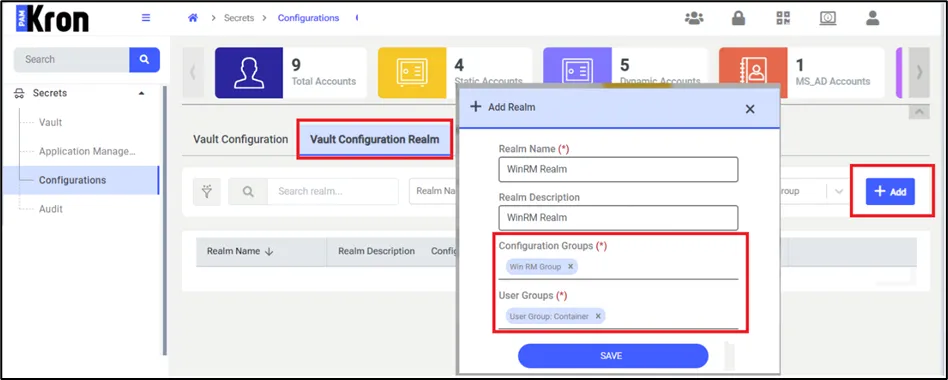Viewport: 948px width, 380px height.
Task: Click the Realm Name text field
Action: click(618, 169)
